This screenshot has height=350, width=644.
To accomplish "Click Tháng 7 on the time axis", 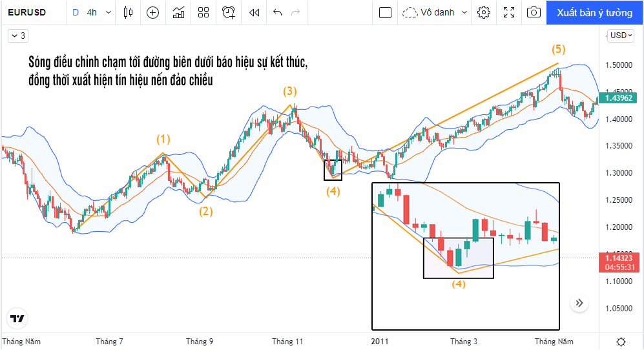I will 109,342.
